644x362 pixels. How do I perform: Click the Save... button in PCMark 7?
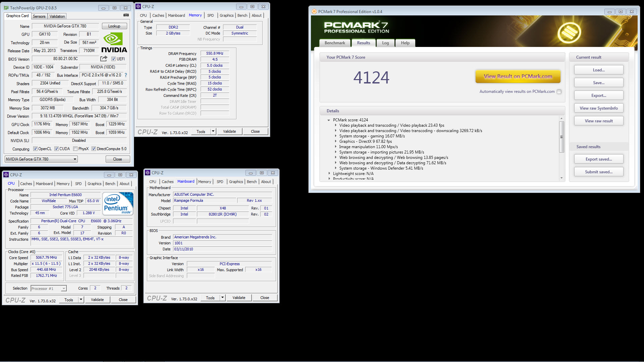click(x=599, y=83)
